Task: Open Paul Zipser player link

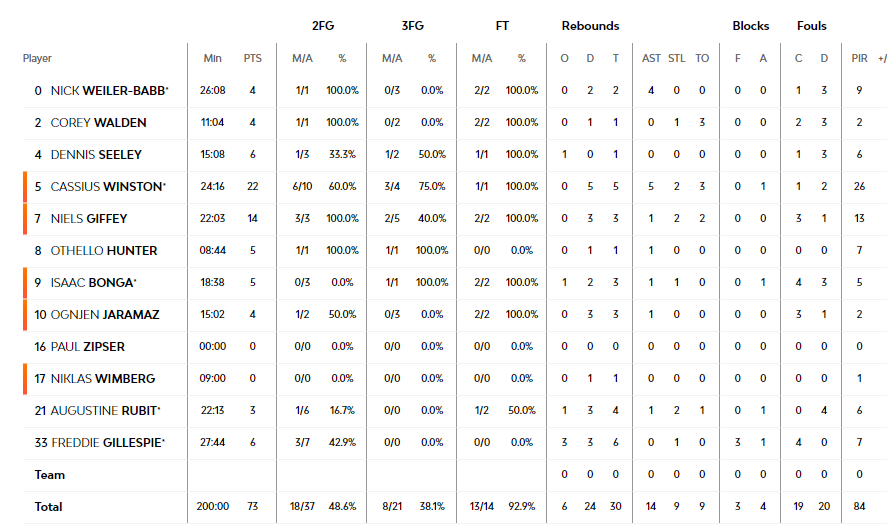Action: pyautogui.click(x=88, y=347)
